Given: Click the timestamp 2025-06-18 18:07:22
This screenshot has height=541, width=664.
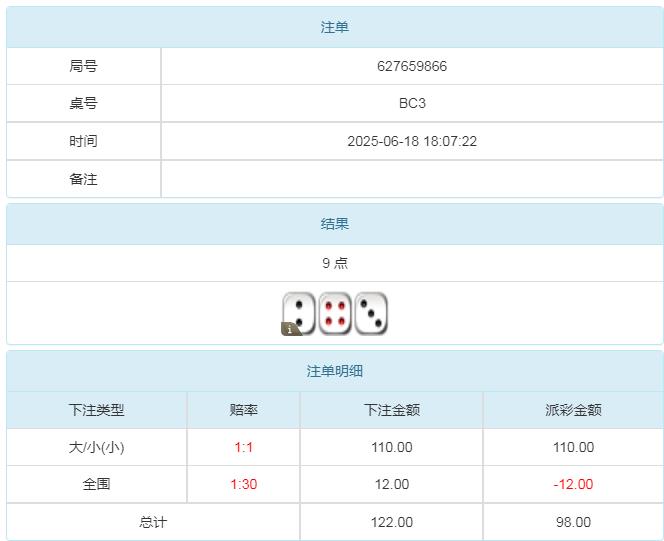Looking at the screenshot, I should (x=412, y=141).
